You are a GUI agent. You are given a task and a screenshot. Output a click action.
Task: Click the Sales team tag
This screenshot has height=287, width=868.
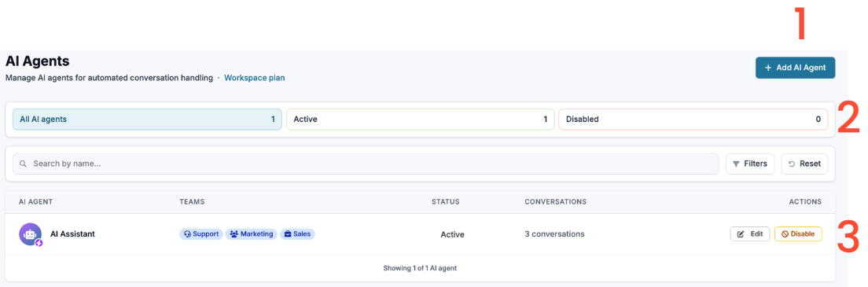(x=297, y=234)
